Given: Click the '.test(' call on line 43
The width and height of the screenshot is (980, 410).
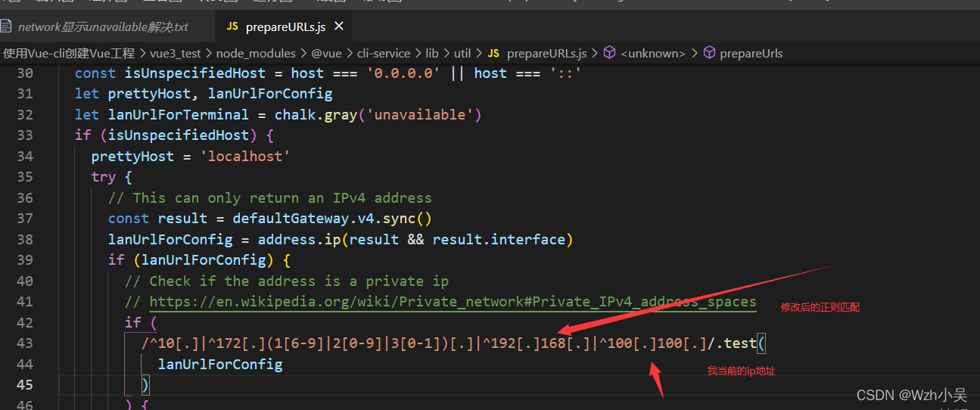Looking at the screenshot, I should [740, 343].
